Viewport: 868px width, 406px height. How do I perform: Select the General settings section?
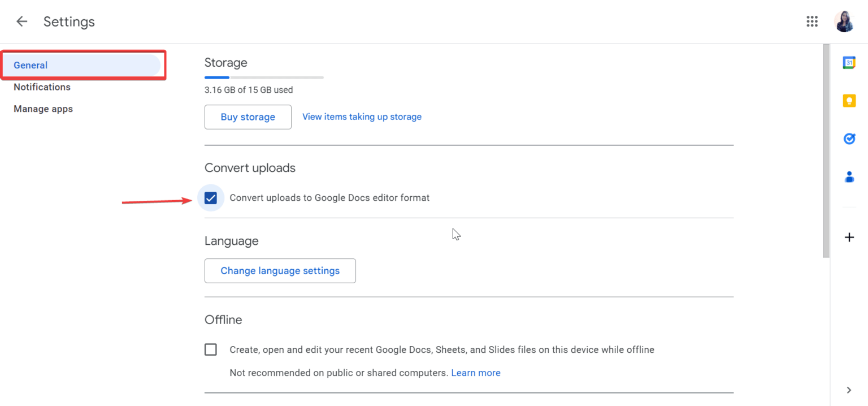pyautogui.click(x=31, y=65)
